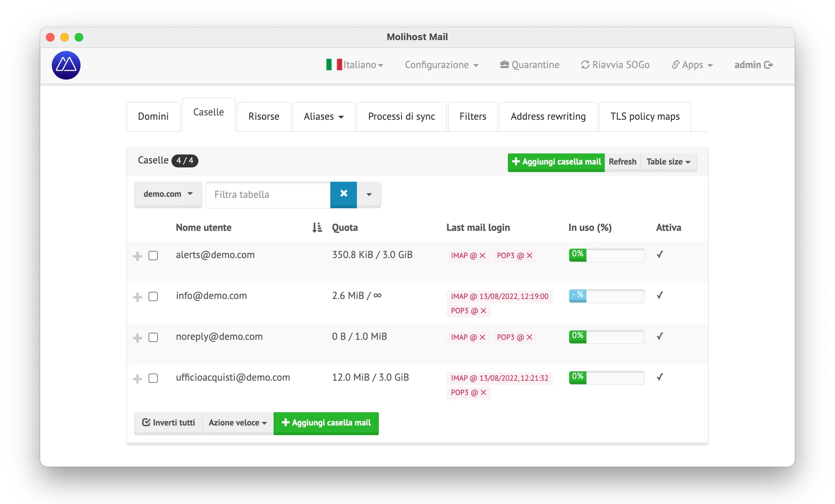Select the info@demo.com checkbox
835x504 pixels.
click(x=153, y=296)
